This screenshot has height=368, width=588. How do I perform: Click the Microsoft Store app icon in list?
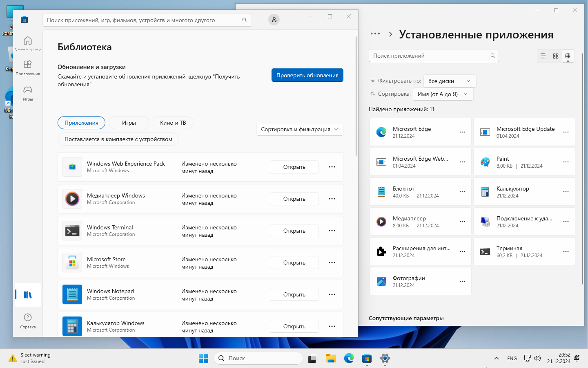(x=72, y=263)
